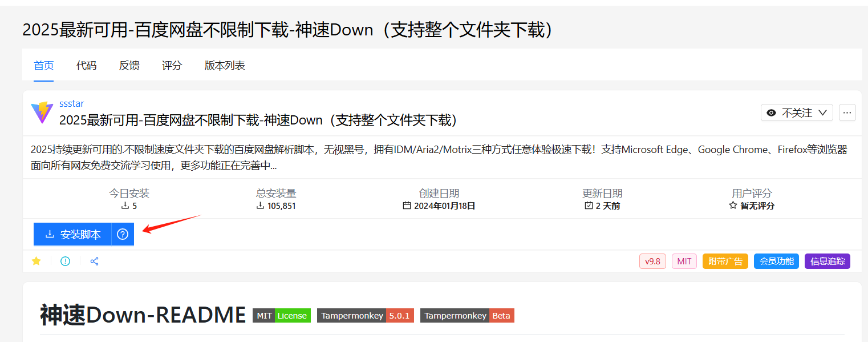Open install help question mark icon
This screenshot has width=868, height=342.
point(123,234)
